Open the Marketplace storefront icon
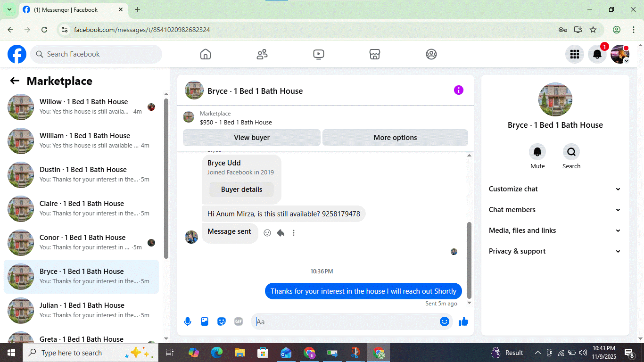The image size is (644, 362). point(375,54)
